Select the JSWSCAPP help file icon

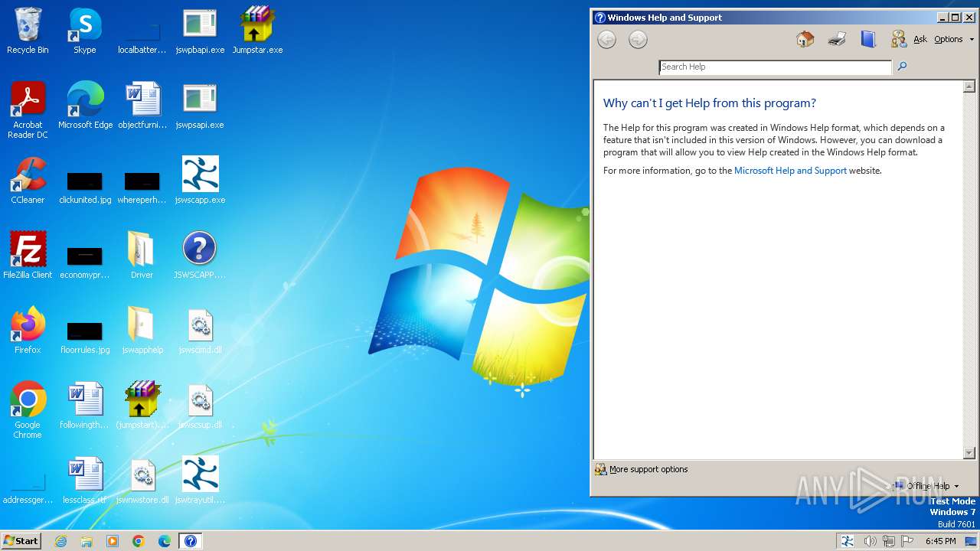(x=200, y=256)
